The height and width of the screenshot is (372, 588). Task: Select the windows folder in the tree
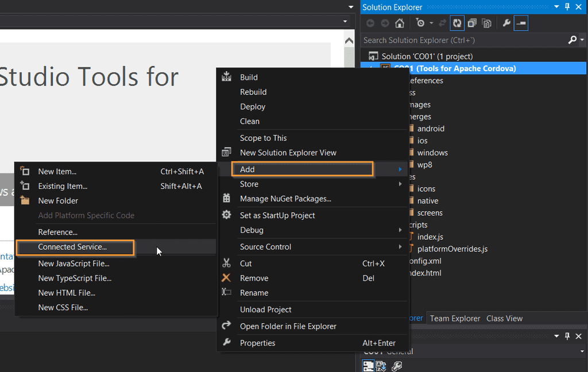coord(432,153)
